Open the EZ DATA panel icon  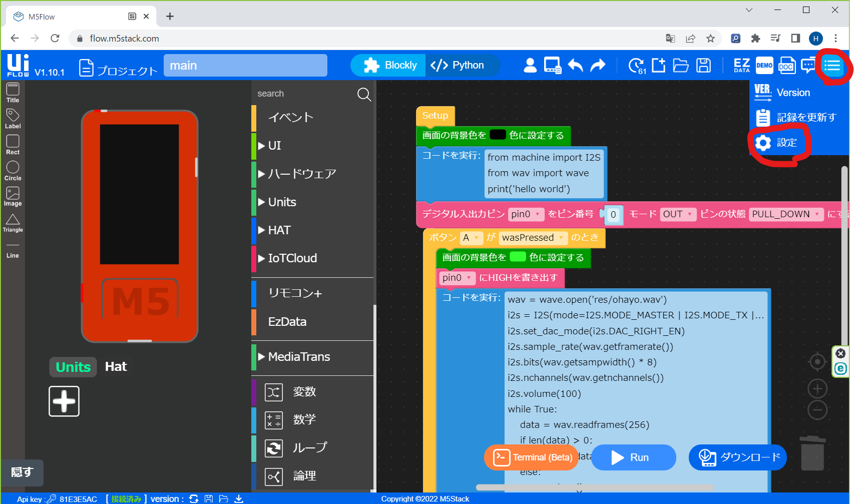[x=741, y=65]
